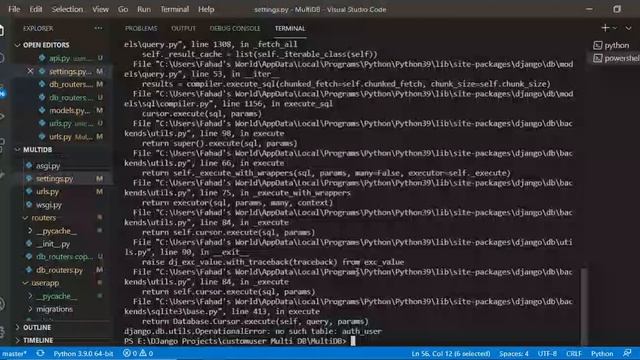Change line endings via CRLF indicator

pos(573,353)
